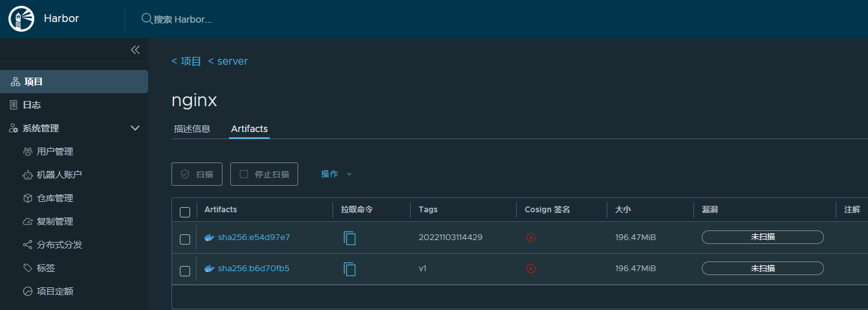Click the 漏洞 column header
This screenshot has width=868, height=310.
pyautogui.click(x=710, y=210)
